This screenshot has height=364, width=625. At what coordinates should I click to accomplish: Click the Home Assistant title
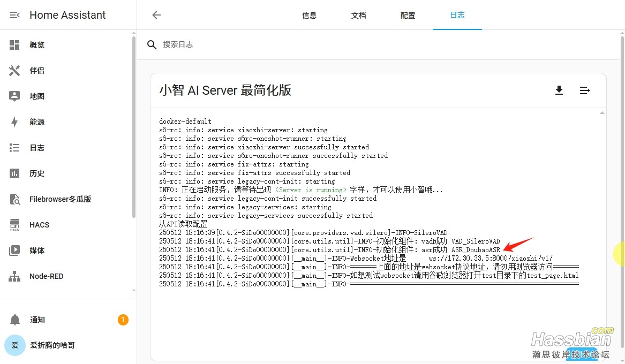pyautogui.click(x=67, y=15)
